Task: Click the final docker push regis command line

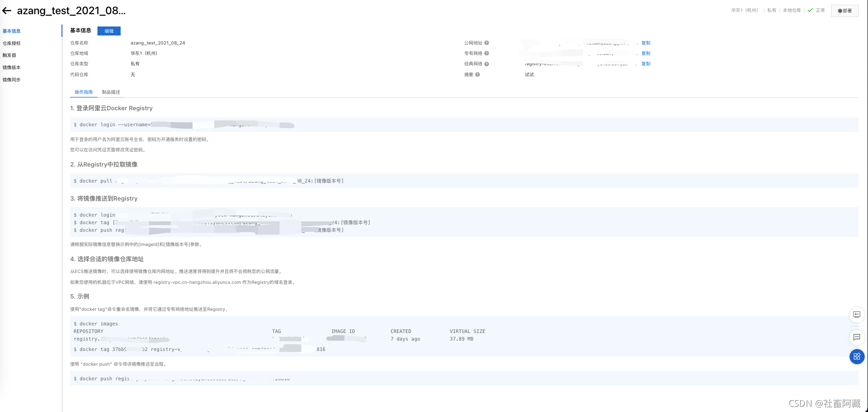Action: click(x=464, y=378)
